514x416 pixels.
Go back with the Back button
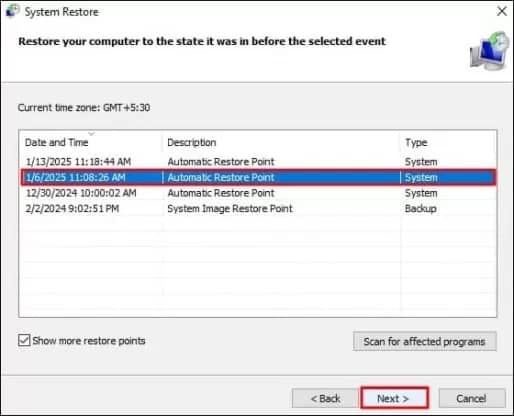pos(325,398)
